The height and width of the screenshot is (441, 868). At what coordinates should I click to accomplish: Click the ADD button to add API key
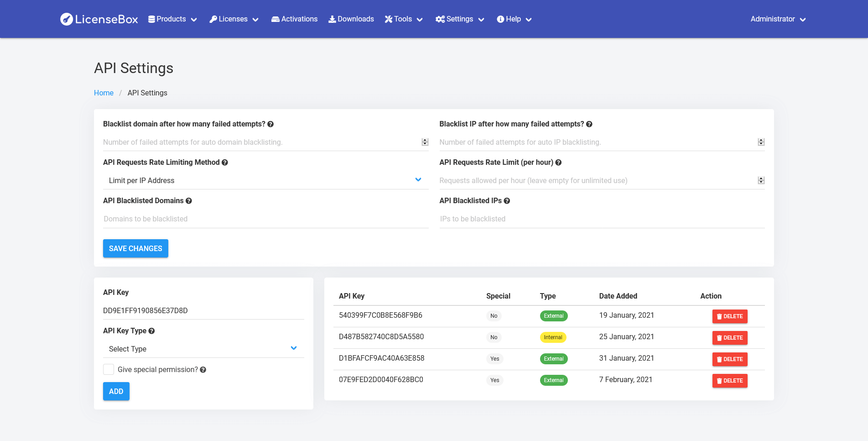(116, 391)
